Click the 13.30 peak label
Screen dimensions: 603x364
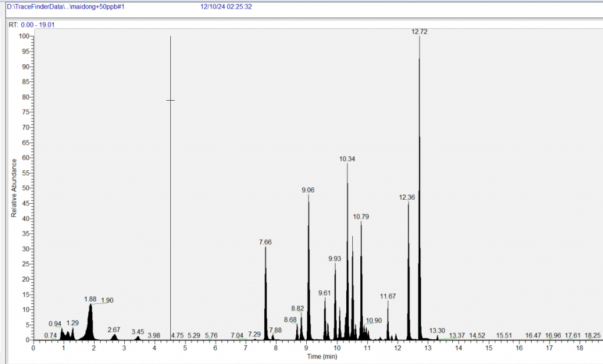438,331
